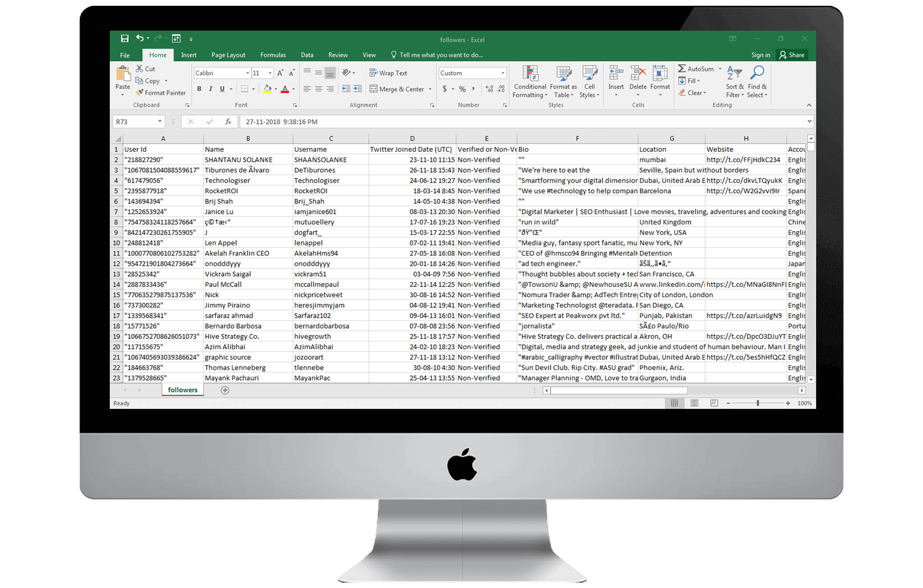Click the Comma Style icon
Screen dimensions: 923x588
pyautogui.click(x=474, y=89)
